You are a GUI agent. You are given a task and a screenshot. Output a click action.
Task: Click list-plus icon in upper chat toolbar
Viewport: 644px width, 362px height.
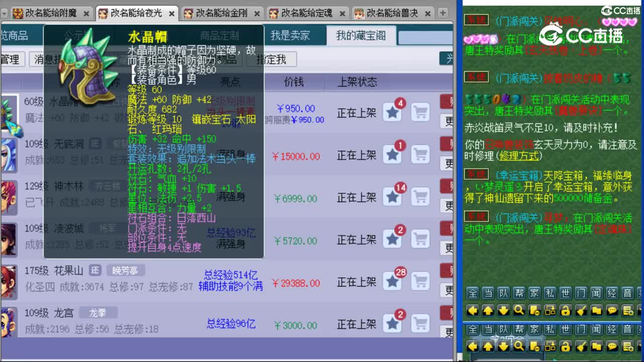(x=628, y=310)
